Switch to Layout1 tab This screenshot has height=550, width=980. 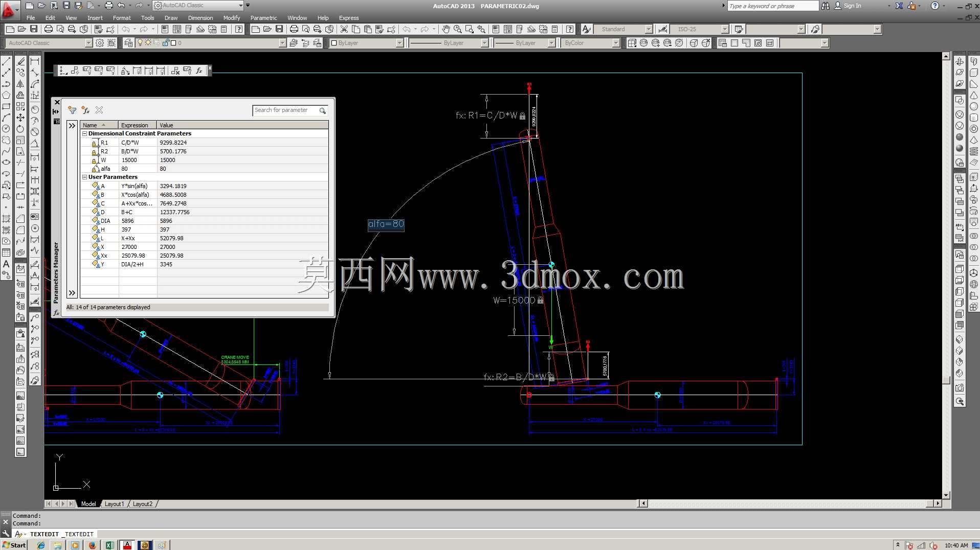(114, 504)
